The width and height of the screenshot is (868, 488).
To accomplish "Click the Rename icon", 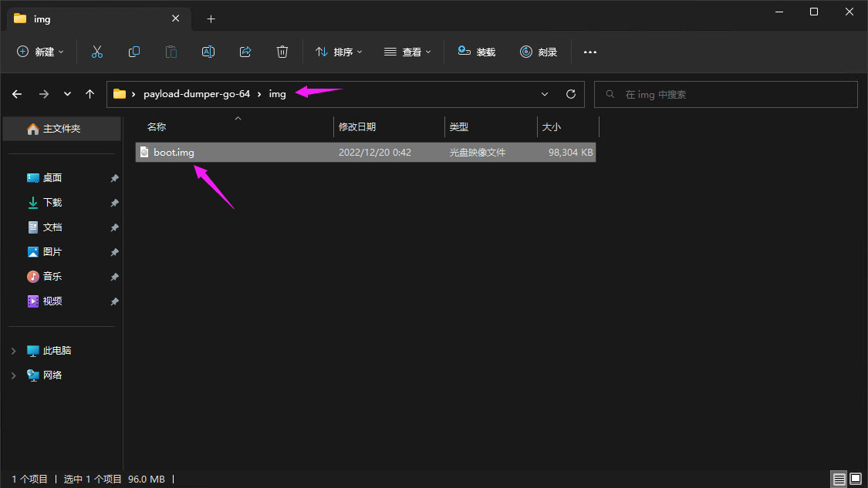I will pos(208,52).
